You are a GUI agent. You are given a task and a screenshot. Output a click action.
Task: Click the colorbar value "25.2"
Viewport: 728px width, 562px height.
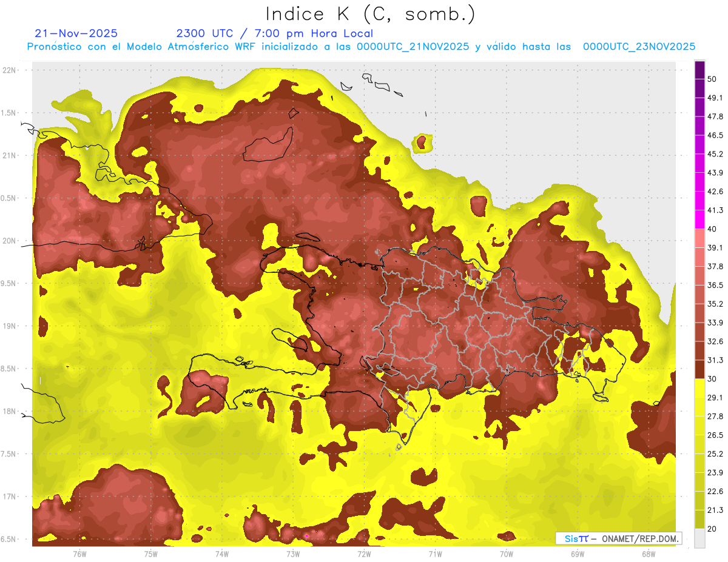(715, 453)
